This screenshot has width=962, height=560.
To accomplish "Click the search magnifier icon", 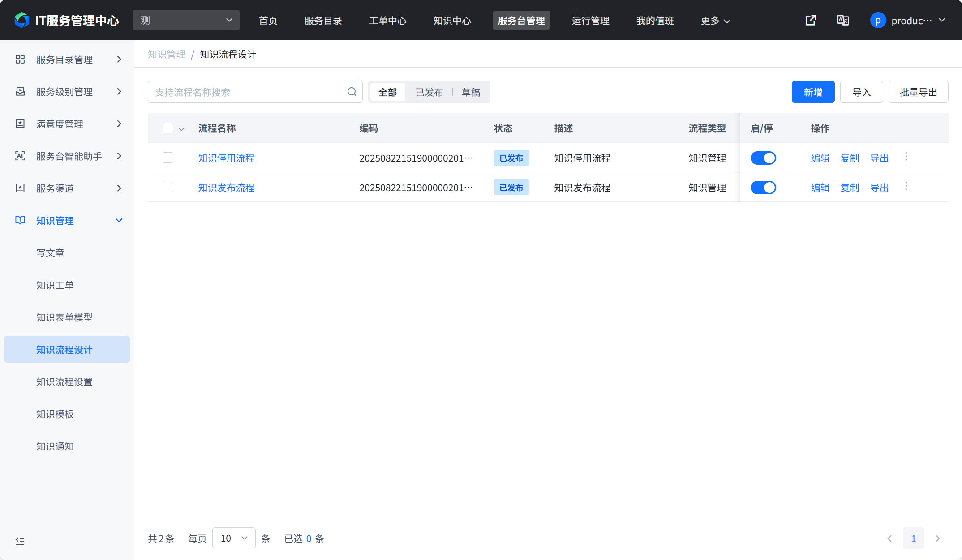I will click(352, 92).
